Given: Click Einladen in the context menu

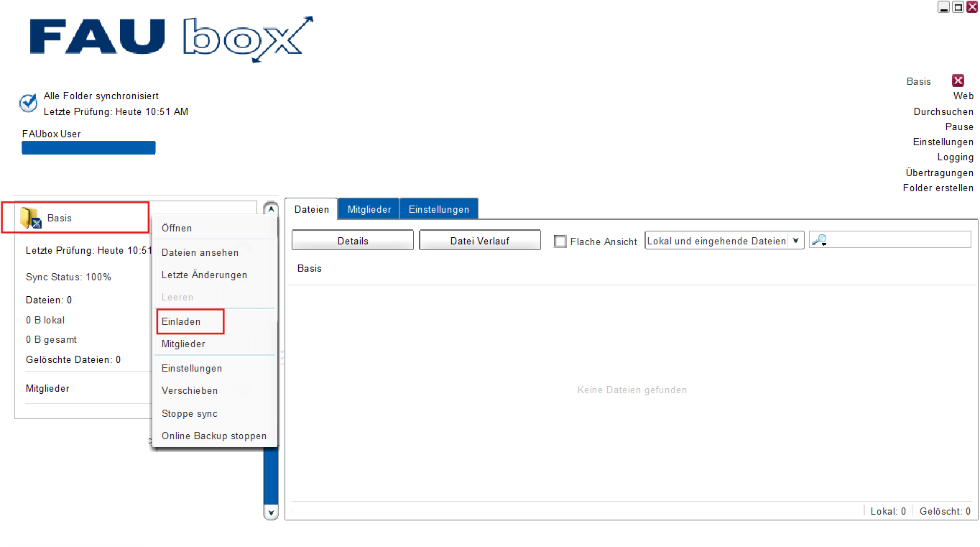Looking at the screenshot, I should click(181, 321).
